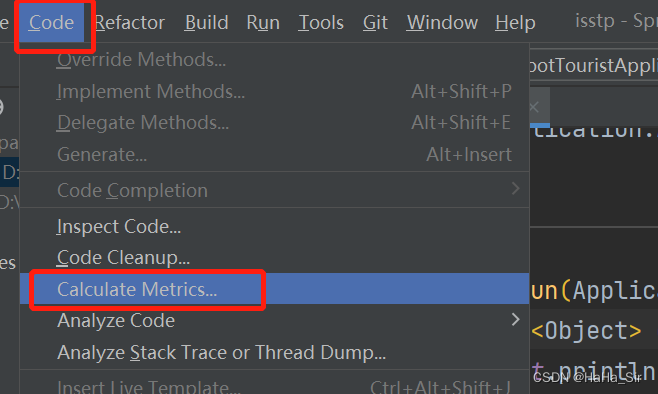
Task: Open the Run menu
Action: pos(263,23)
